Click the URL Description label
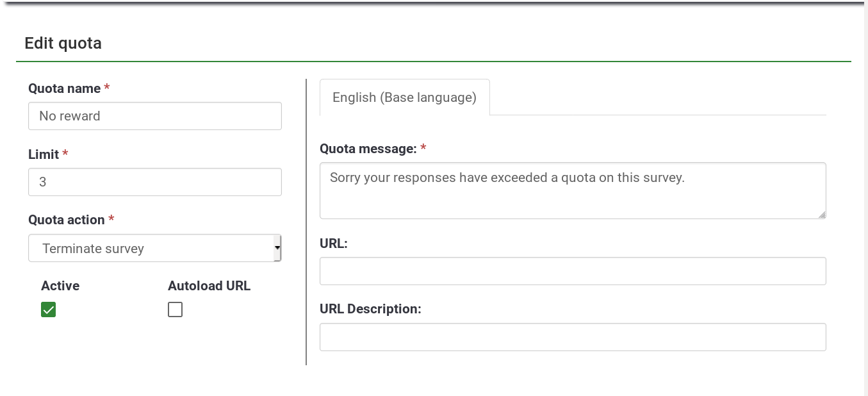 tap(370, 309)
